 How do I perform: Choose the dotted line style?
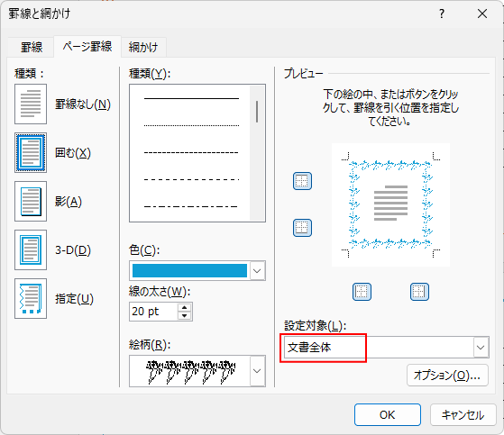[191, 125]
